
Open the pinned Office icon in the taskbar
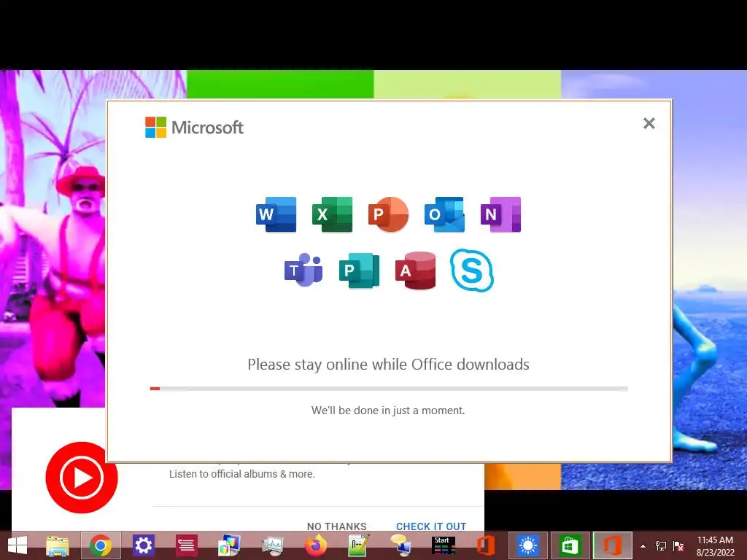(x=485, y=545)
